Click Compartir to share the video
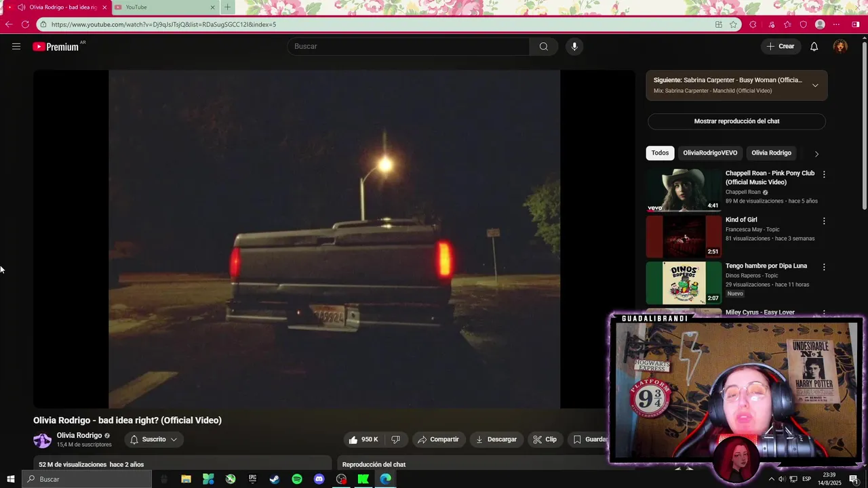868x488 pixels. click(438, 439)
